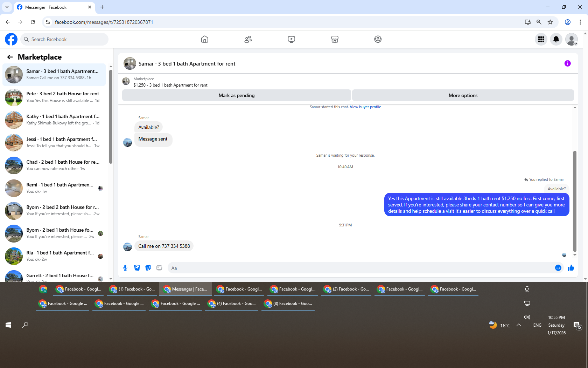
Task: Open View buyer profile link
Action: (x=365, y=107)
